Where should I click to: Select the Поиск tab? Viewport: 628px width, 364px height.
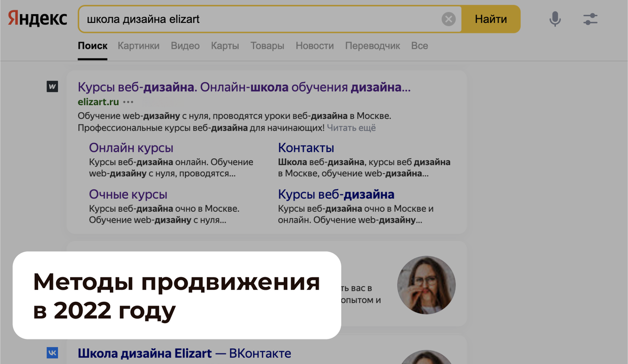tap(93, 46)
